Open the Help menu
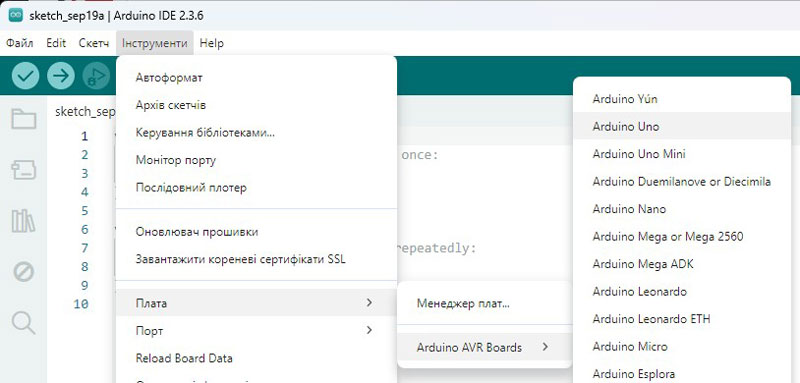This screenshot has height=383, width=800. (x=212, y=43)
